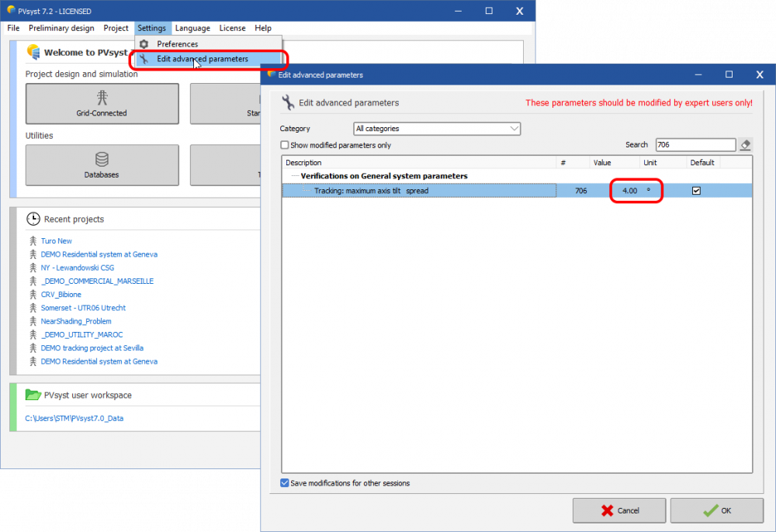Screen dimensions: 776x532
Task: Select Tracking maximum axis tilt spread row
Action: pos(419,191)
